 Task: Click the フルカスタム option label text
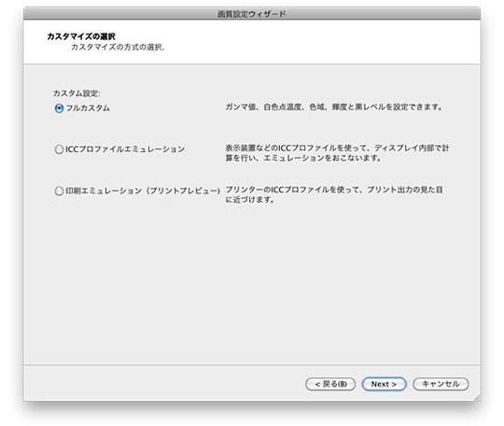pos(88,108)
